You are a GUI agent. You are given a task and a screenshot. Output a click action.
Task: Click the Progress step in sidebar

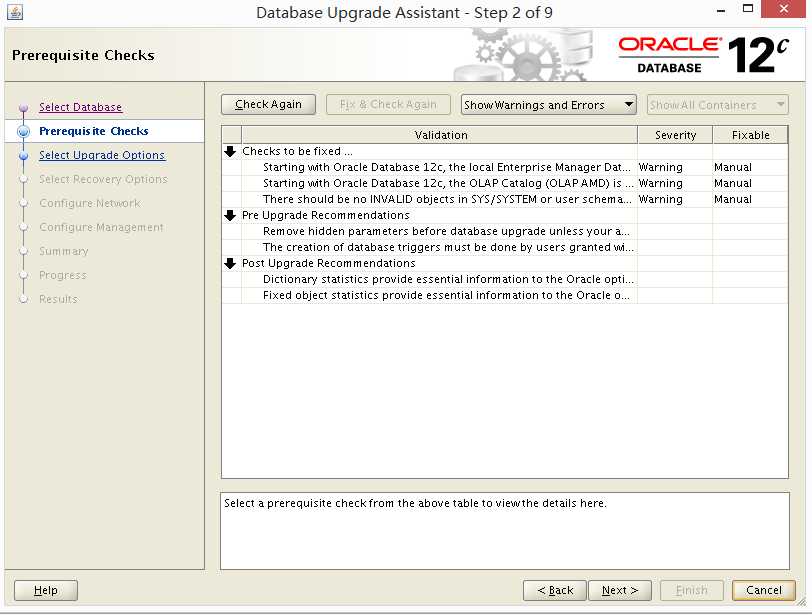click(x=63, y=275)
